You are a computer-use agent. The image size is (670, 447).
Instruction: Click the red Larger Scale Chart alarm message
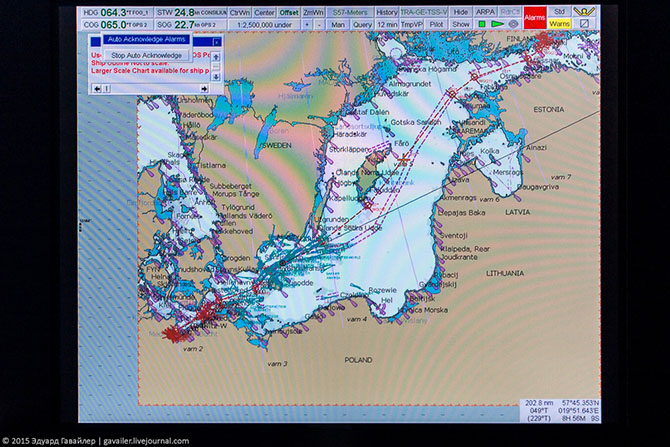pyautogui.click(x=150, y=71)
